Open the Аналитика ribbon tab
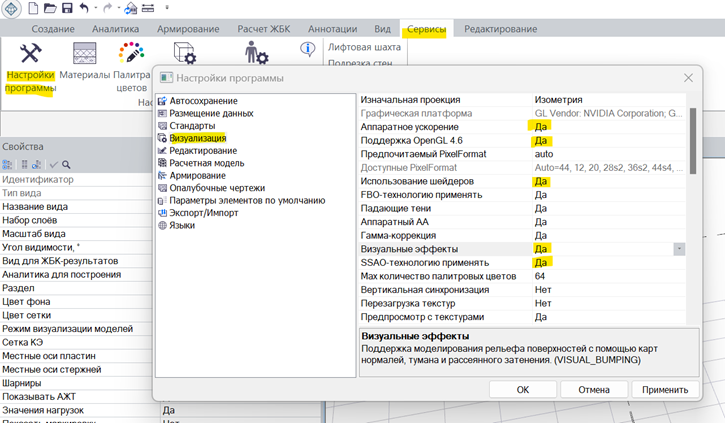The image size is (725, 423). tap(115, 30)
